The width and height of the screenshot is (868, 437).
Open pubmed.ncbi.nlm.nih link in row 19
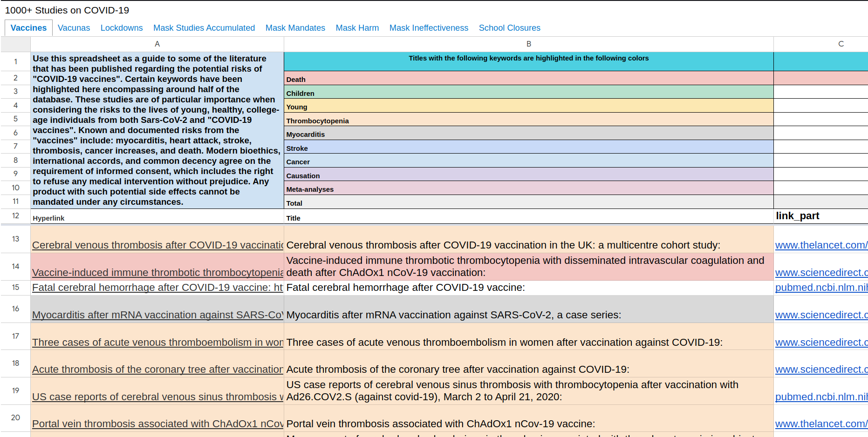821,397
